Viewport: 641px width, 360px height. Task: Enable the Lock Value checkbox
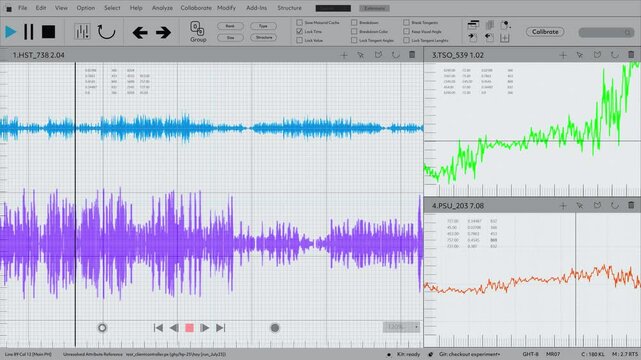[299, 40]
